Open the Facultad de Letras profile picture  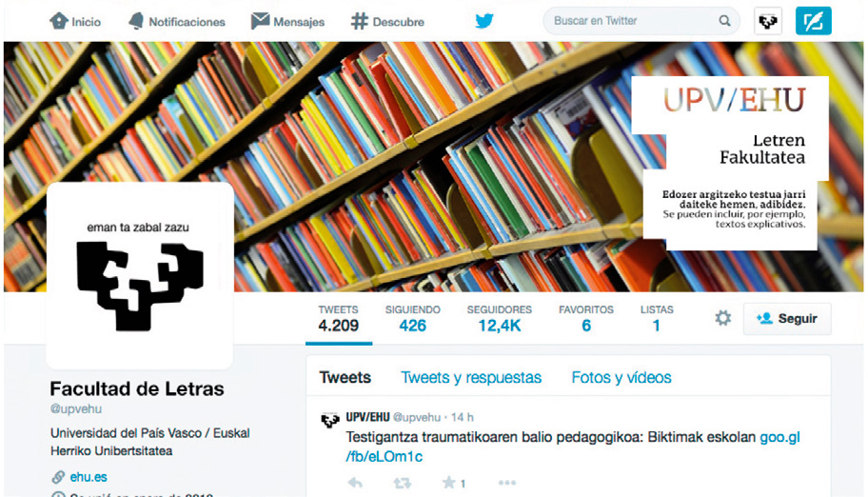[x=140, y=275]
